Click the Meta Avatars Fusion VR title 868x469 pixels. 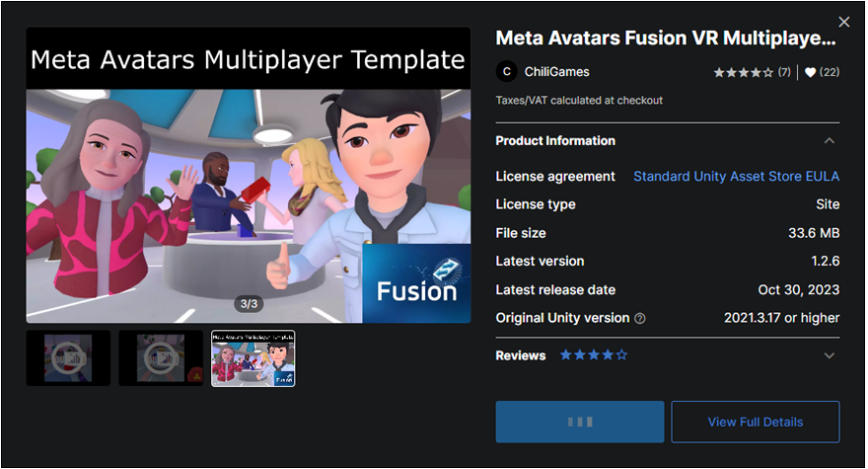tap(666, 39)
